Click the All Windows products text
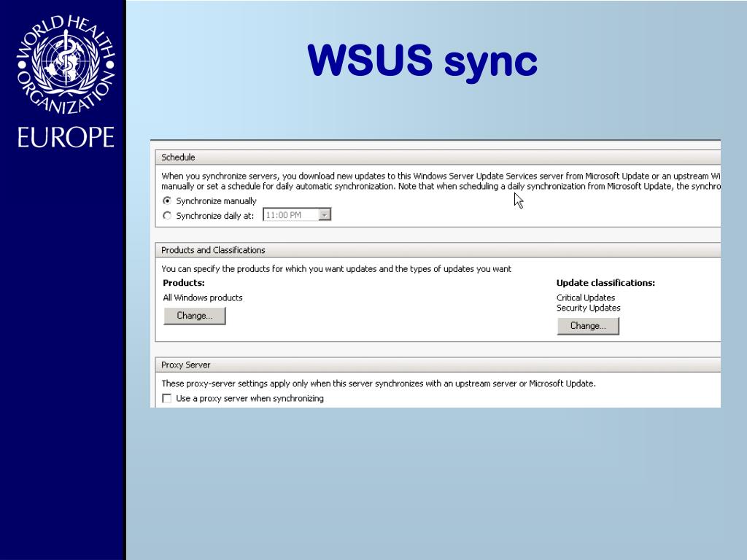747x560 pixels. tap(203, 297)
